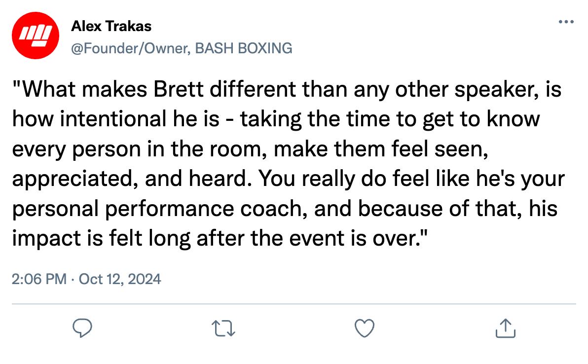The image size is (588, 364).
Task: Click the reply speech bubble icon
Action: pos(82,328)
